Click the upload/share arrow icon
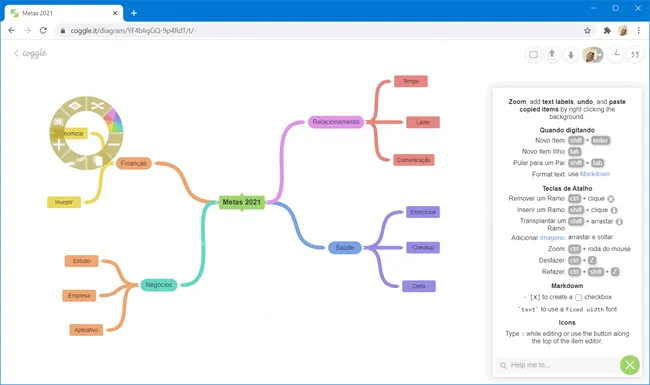Screen dimensions: 650x385 [x=552, y=54]
